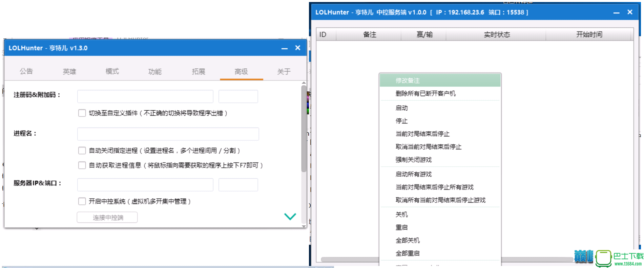The height and width of the screenshot is (268, 644).
Task: Close the 中控服务端 window
Action: click(x=630, y=12)
